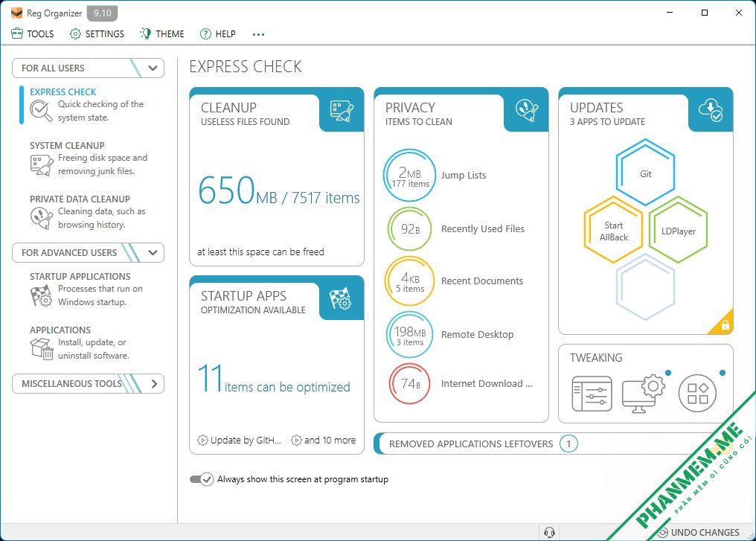Click the Internet Download 74B circle
756x541 pixels.
click(x=410, y=384)
